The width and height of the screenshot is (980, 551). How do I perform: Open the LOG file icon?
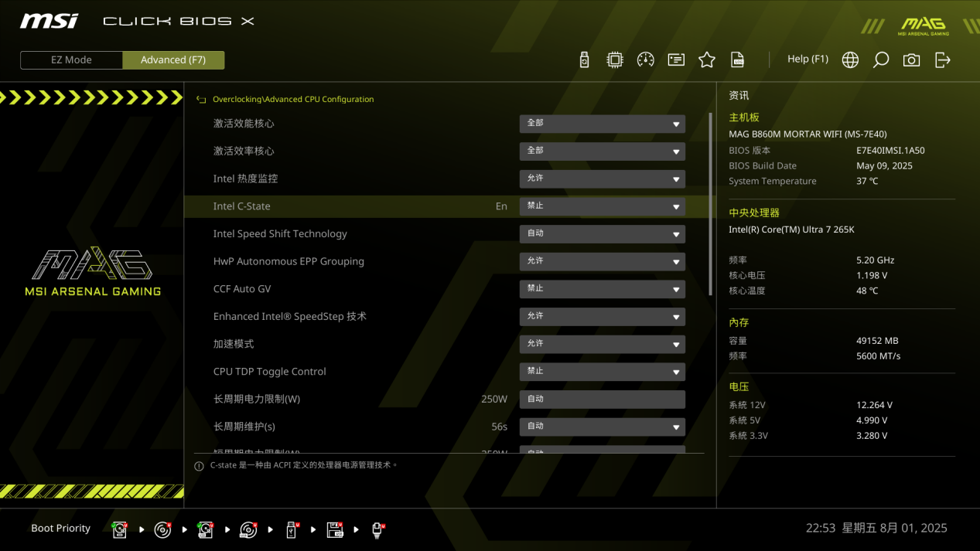(x=738, y=60)
